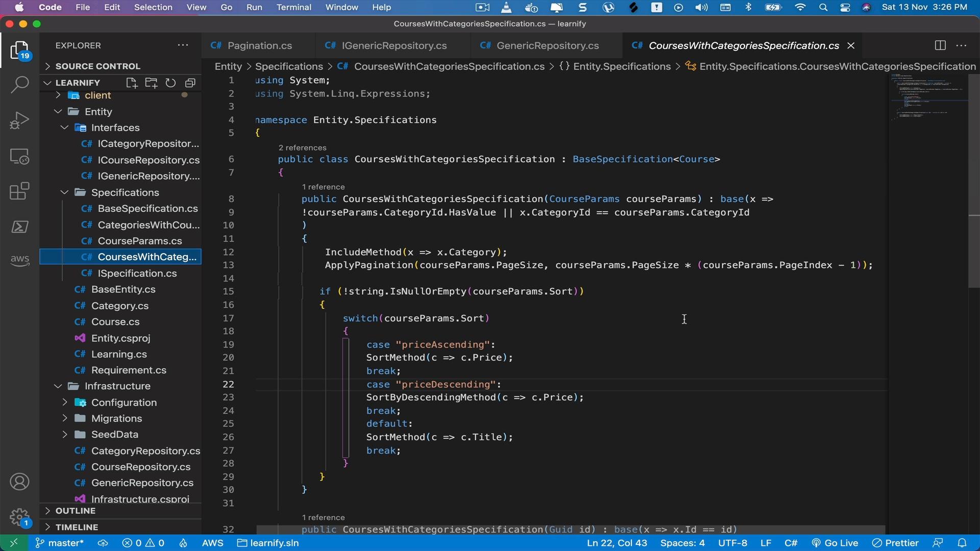The image size is (980, 551).
Task: Toggle the TIMELINE panel section
Action: (x=74, y=526)
